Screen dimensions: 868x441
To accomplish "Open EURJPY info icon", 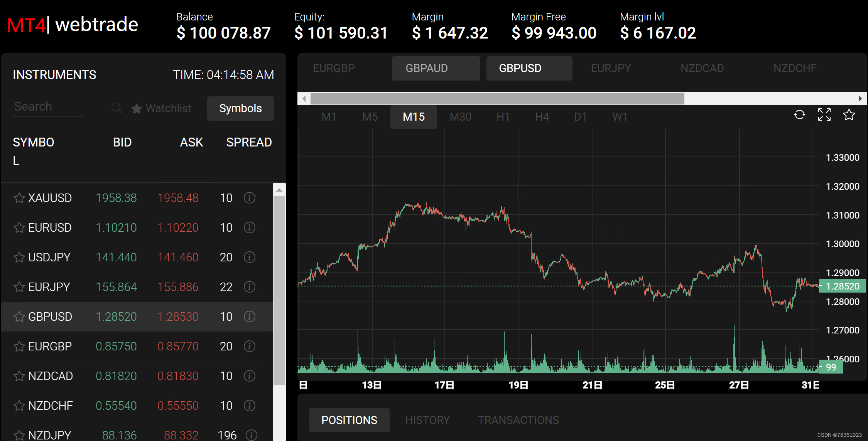I will pos(250,287).
